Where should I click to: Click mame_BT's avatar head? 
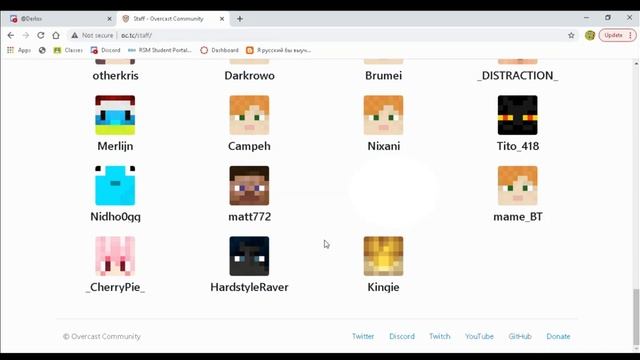tap(518, 186)
